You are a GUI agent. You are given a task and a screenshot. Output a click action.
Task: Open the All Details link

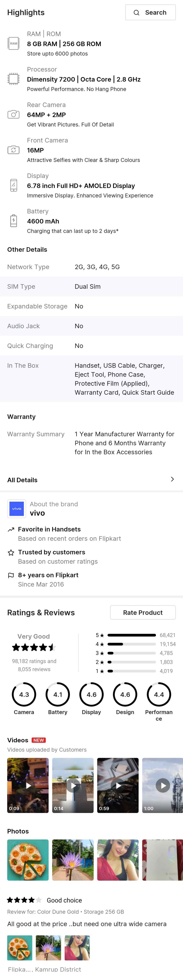coord(22,480)
